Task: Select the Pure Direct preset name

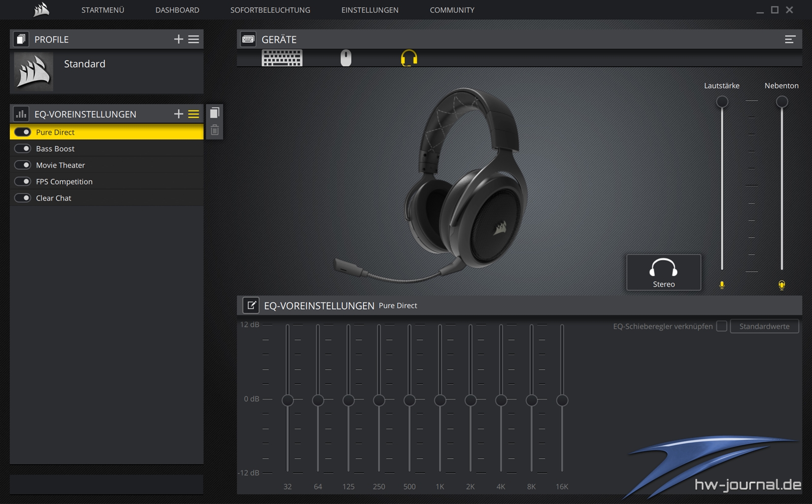Action: tap(55, 132)
